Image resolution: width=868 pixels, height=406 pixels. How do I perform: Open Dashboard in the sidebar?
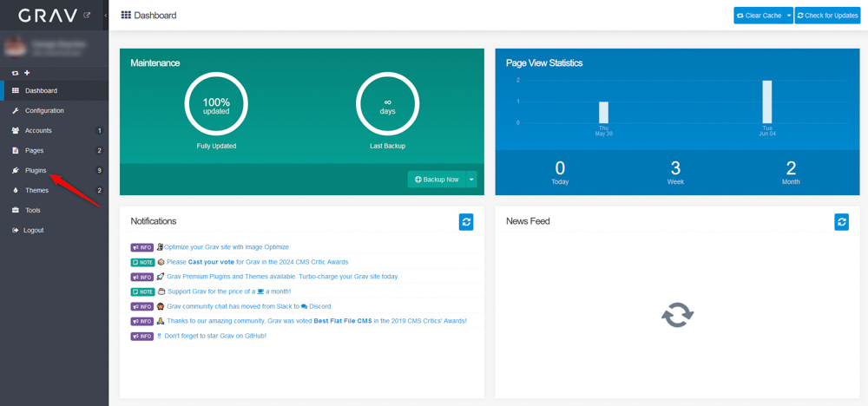point(54,91)
